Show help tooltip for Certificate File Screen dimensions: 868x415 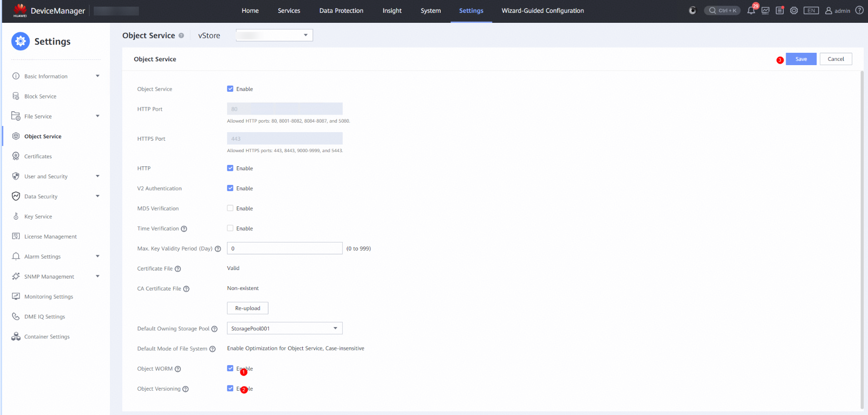coord(178,269)
